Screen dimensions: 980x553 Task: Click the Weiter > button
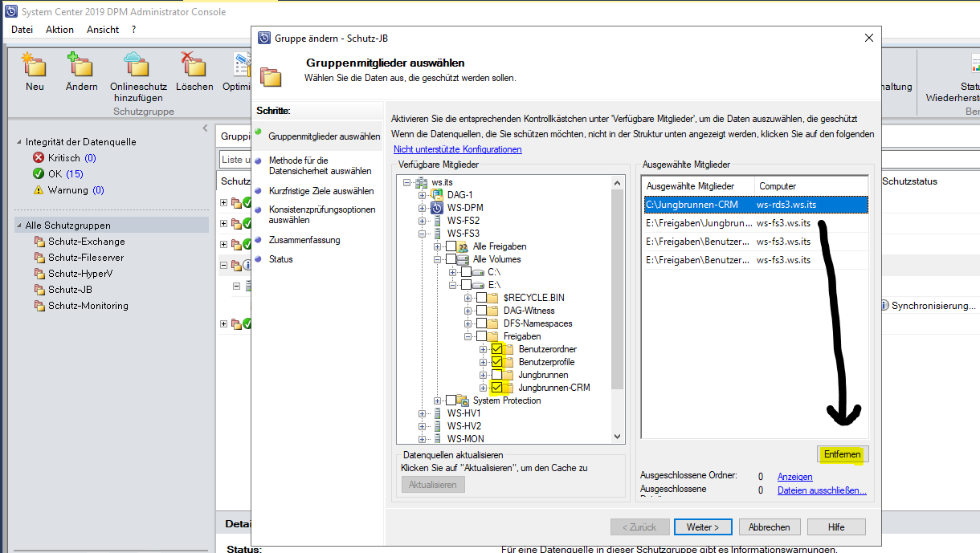tap(703, 527)
